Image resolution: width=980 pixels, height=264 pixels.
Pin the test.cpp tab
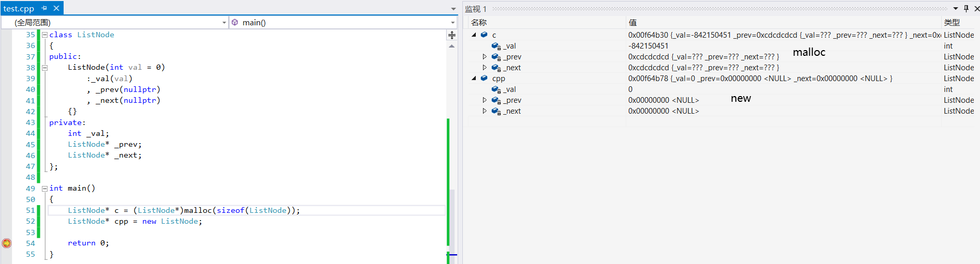(44, 8)
